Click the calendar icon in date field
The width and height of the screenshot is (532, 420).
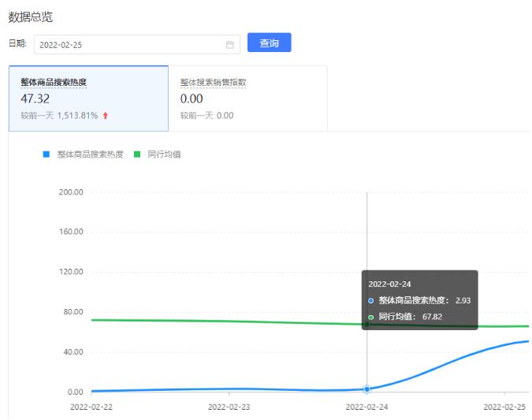pos(229,45)
